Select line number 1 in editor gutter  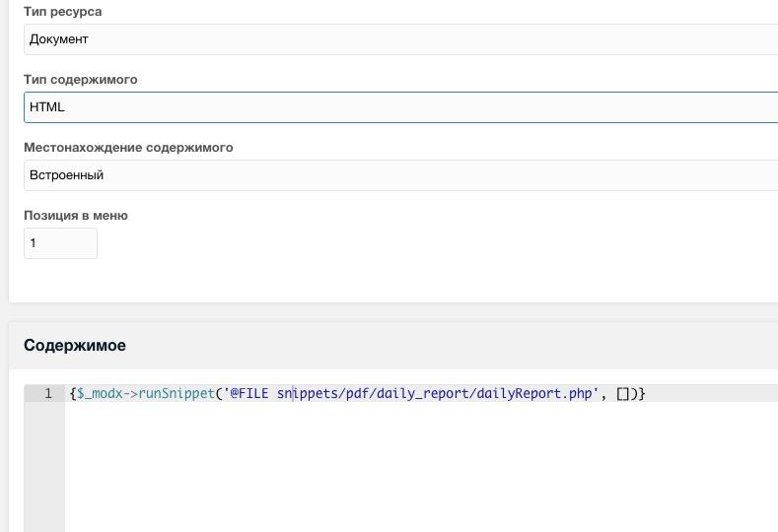tap(47, 394)
